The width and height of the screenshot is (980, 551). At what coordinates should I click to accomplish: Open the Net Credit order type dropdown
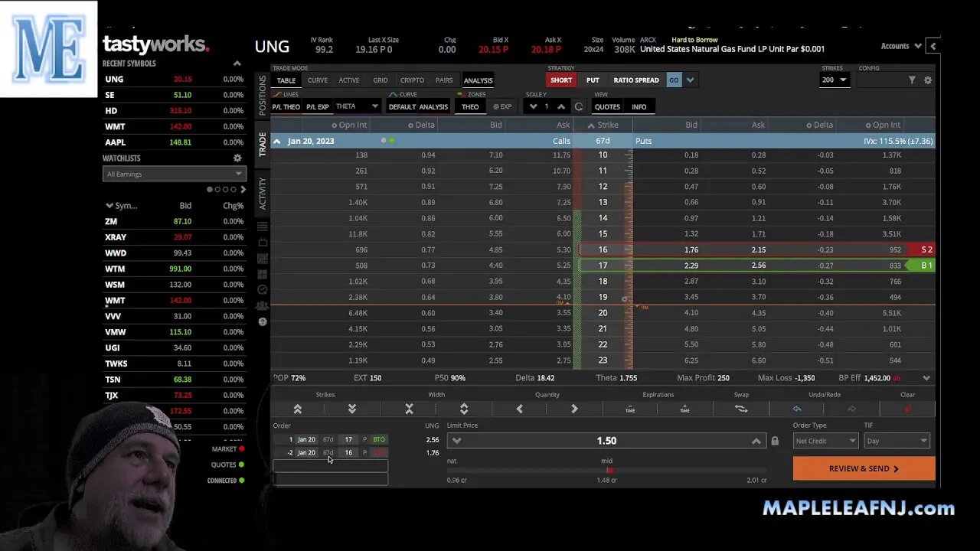[x=826, y=441]
